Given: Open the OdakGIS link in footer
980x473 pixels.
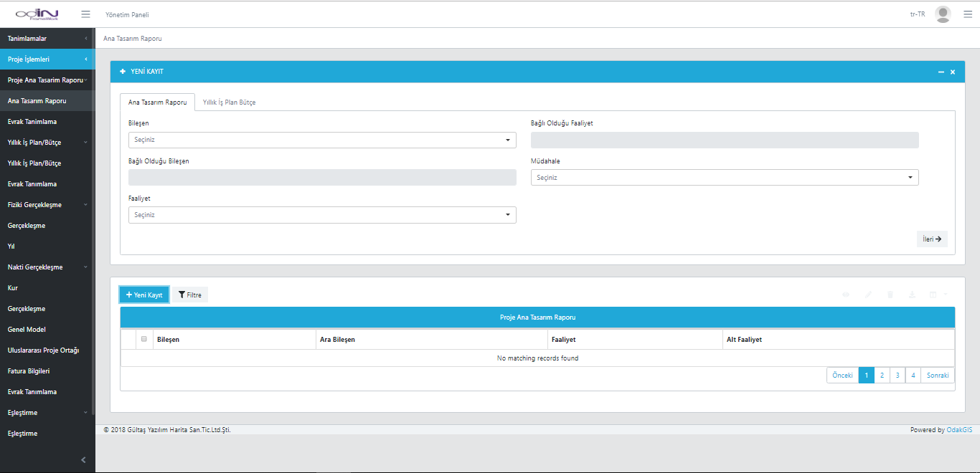Looking at the screenshot, I should pos(959,430).
